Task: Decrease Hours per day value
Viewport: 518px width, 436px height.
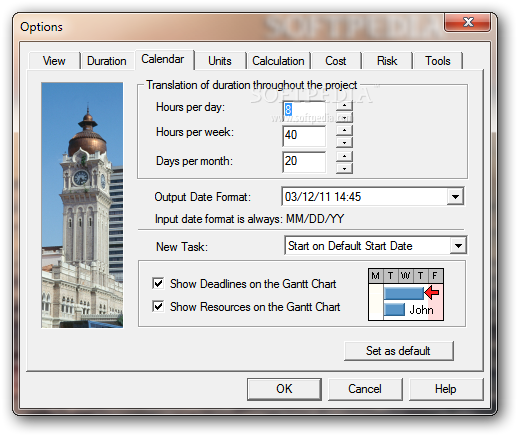Action: click(x=344, y=117)
